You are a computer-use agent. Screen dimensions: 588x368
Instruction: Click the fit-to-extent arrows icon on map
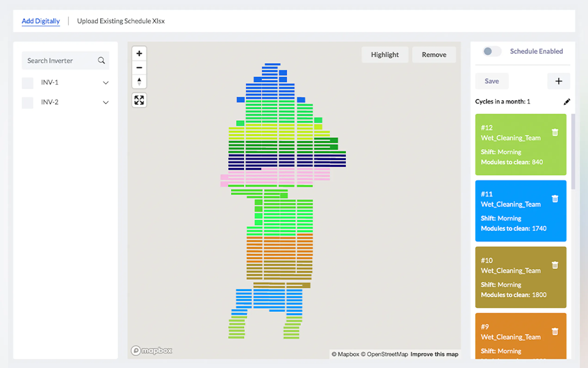pyautogui.click(x=139, y=100)
